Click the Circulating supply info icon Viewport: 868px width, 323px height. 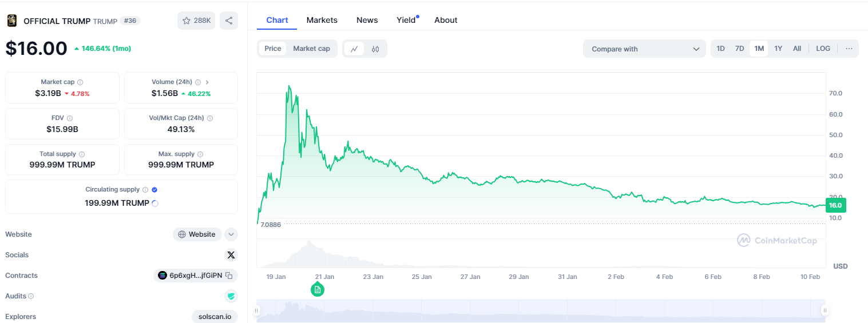(145, 190)
